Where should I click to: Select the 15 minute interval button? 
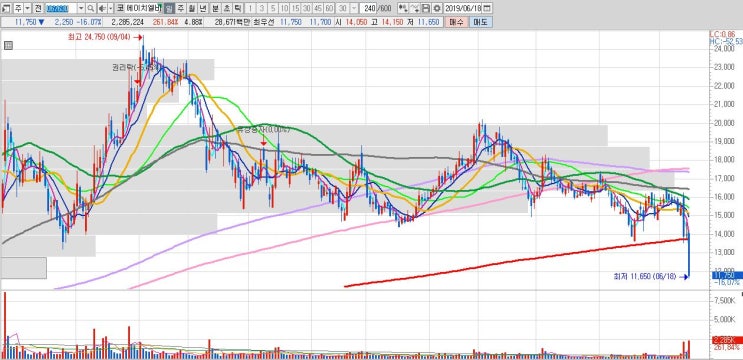[x=295, y=9]
